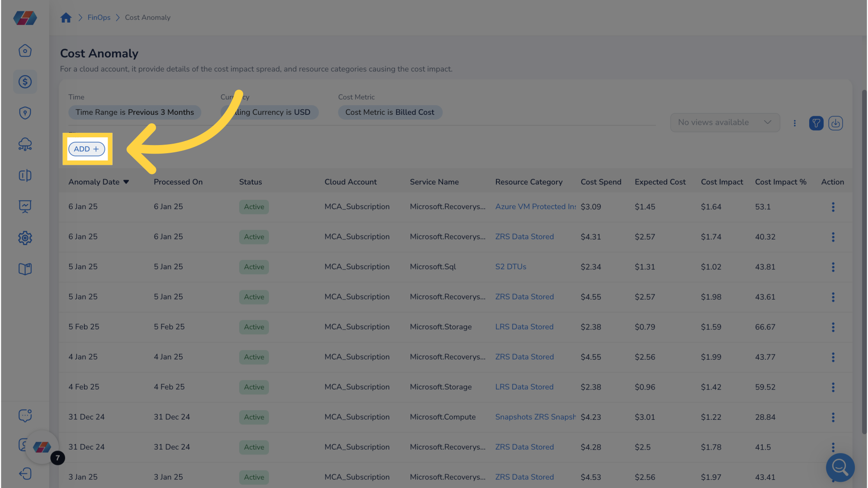Edit Cost Metric is Billed Cost chip

tap(390, 113)
